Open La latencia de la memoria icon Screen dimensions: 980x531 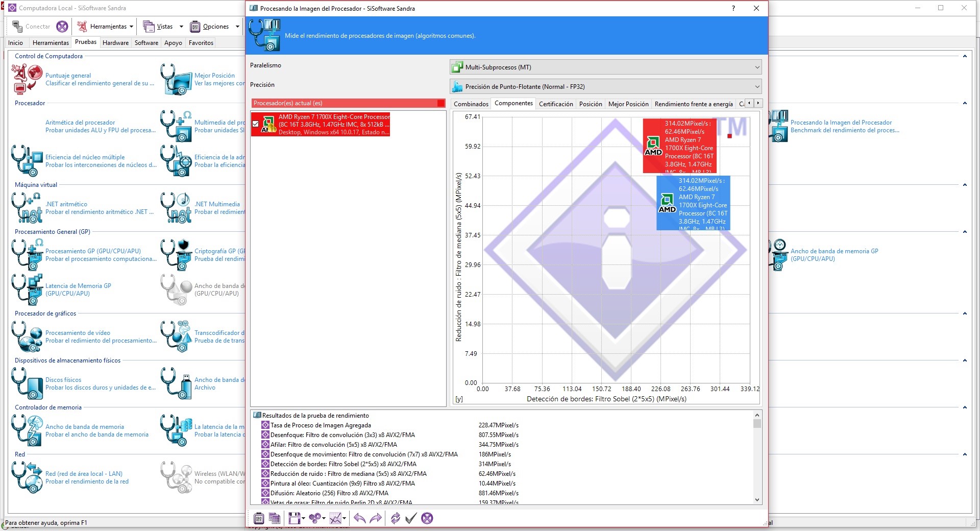pos(176,430)
